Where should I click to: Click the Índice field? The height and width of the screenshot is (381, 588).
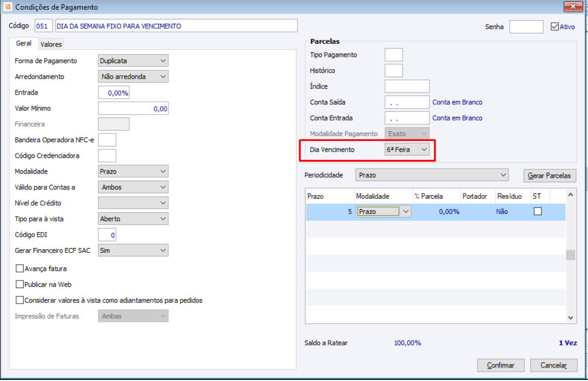(x=407, y=86)
